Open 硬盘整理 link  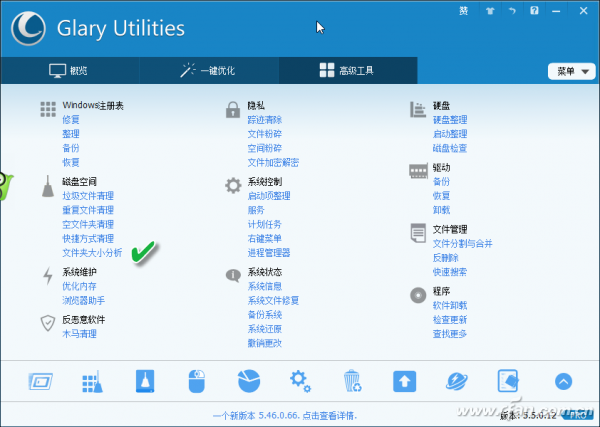click(x=450, y=120)
